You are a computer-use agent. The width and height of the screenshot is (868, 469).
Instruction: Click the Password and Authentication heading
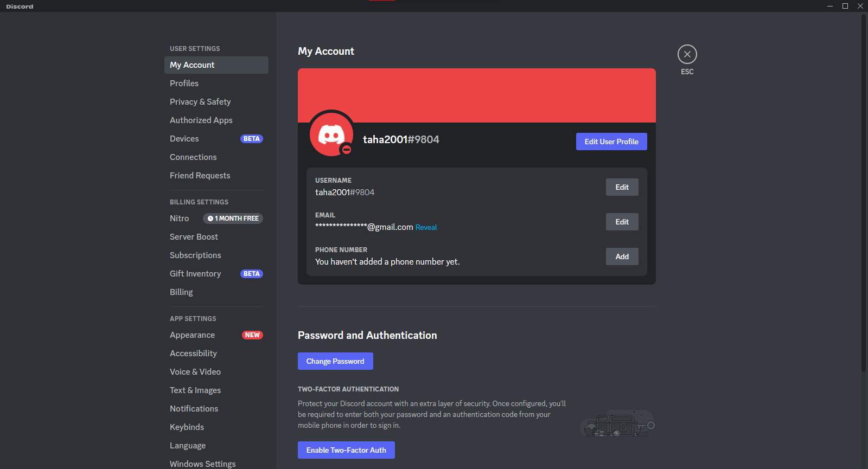pos(367,335)
